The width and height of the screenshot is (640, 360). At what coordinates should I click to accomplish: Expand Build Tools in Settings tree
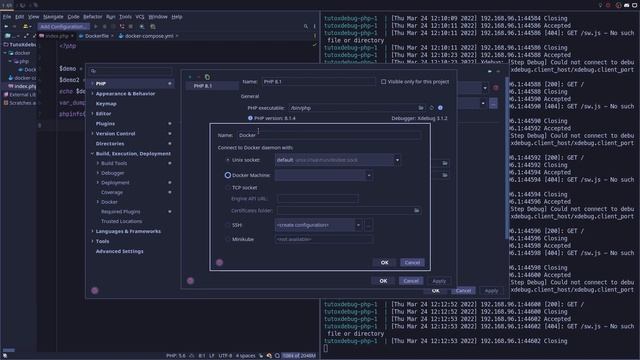tap(98, 163)
